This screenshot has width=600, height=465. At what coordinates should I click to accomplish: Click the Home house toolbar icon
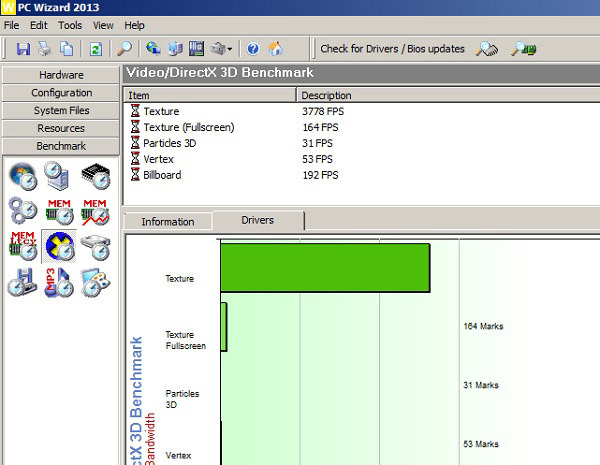click(x=275, y=48)
